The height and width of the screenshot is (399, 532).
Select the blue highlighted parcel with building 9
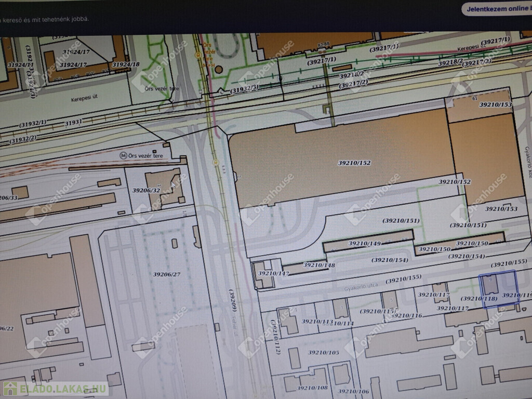click(x=498, y=289)
